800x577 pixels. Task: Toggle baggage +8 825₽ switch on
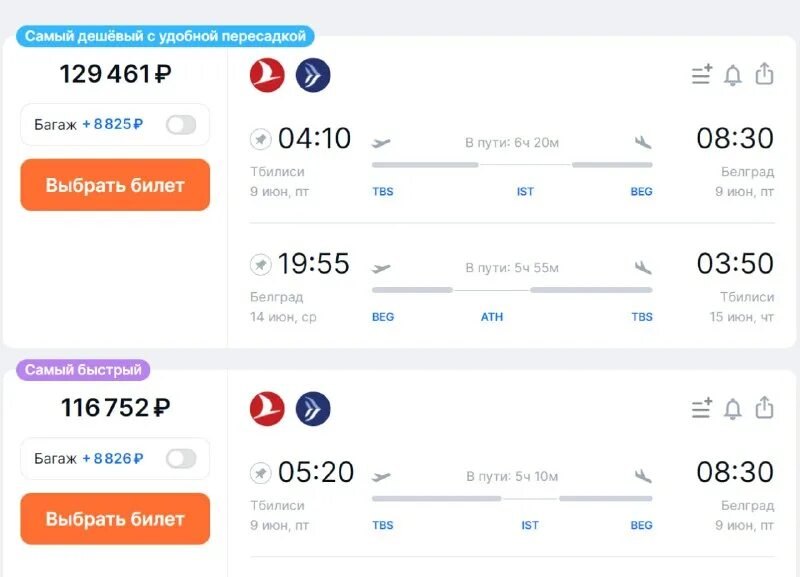point(181,125)
